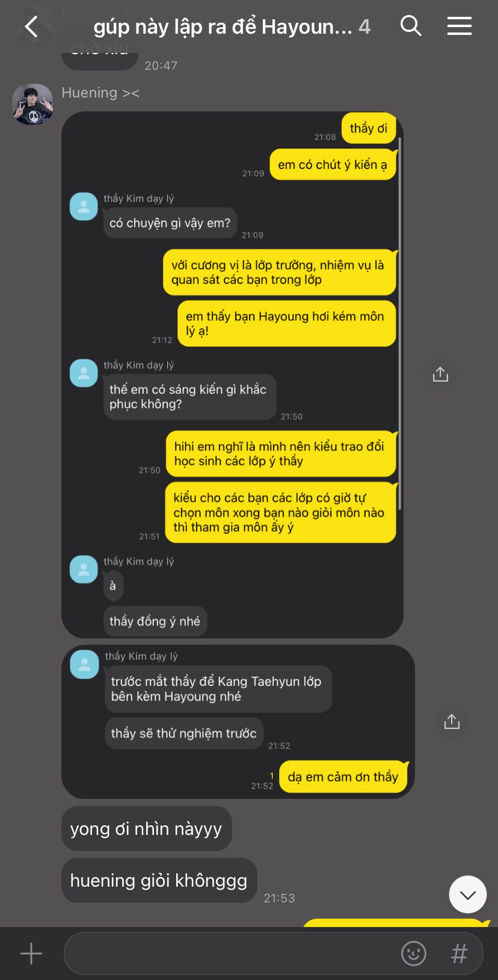Viewport: 498px width, 980px height.
Task: Tap the member count 4 in header
Action: coord(364,26)
